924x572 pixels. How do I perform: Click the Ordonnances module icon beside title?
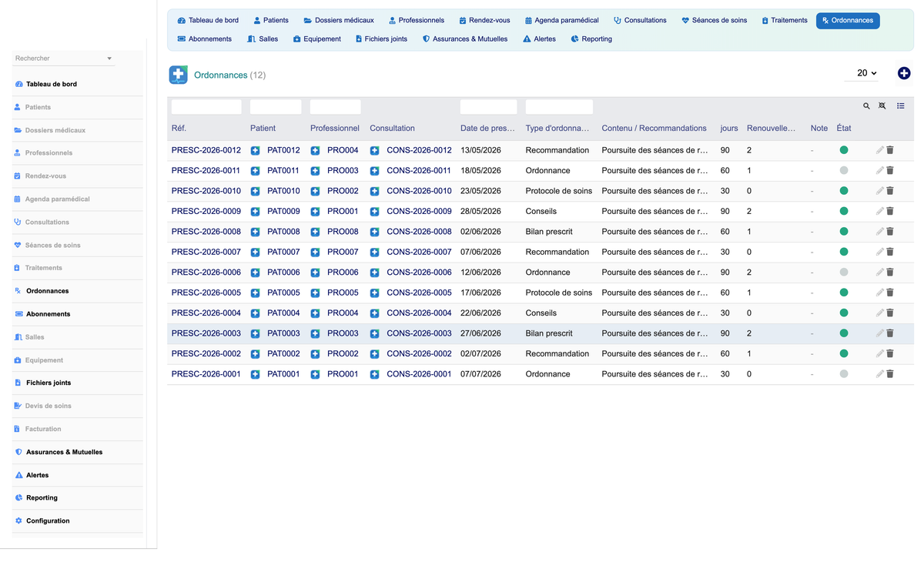[178, 75]
